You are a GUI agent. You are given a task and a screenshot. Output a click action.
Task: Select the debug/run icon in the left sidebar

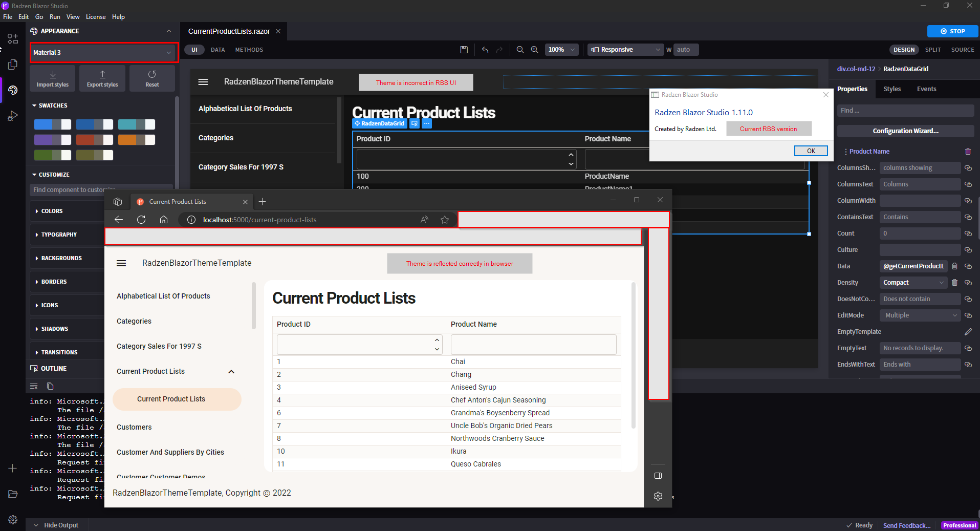(x=12, y=116)
